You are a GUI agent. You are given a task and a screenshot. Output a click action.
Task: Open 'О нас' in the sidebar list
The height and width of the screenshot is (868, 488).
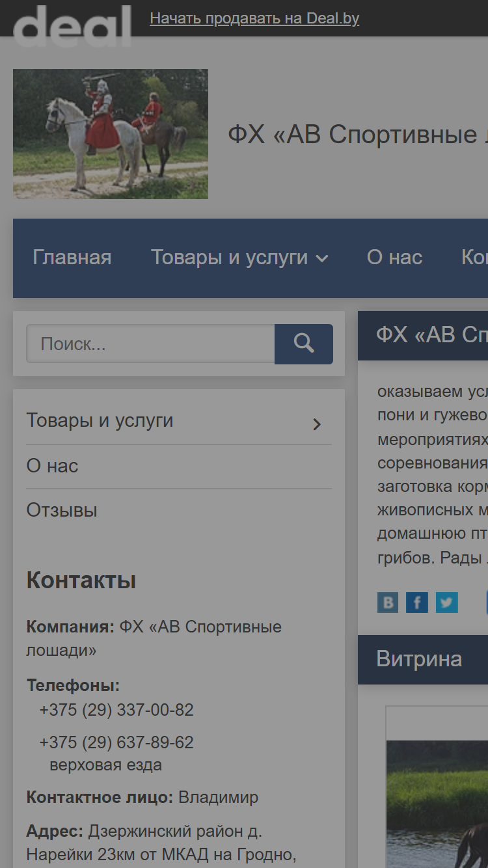point(52,466)
